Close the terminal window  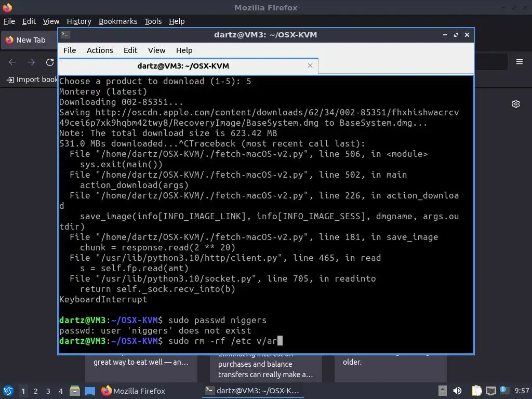(x=467, y=35)
